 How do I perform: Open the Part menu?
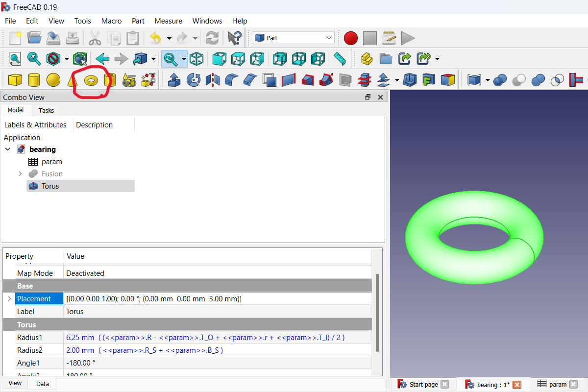tap(138, 21)
